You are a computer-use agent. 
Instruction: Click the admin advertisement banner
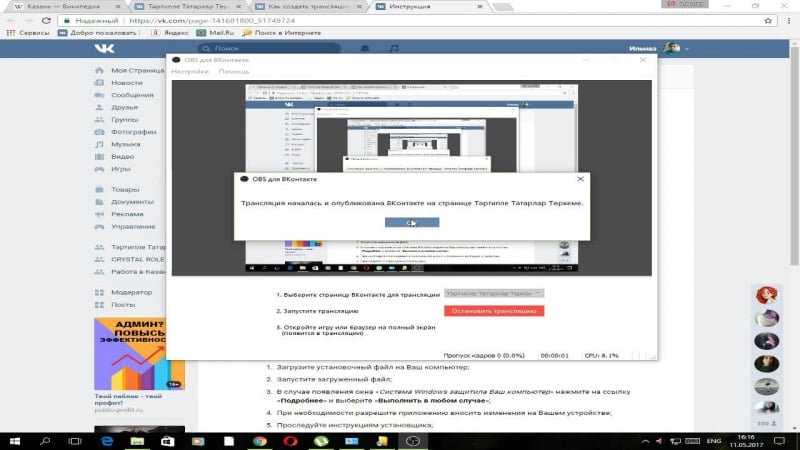coord(139,354)
